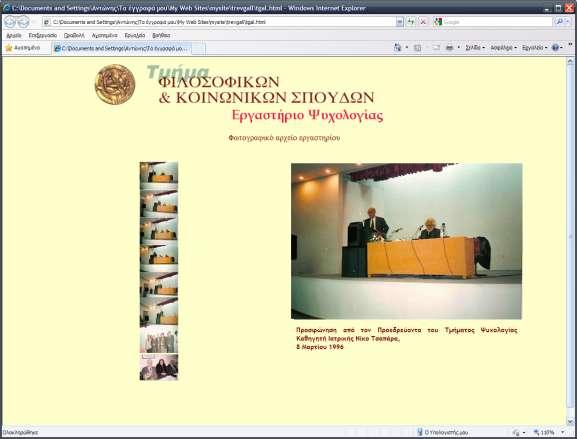Screen dimensions: 577x439
Task: Click the last thumbnail of seated people
Action: tap(159, 367)
